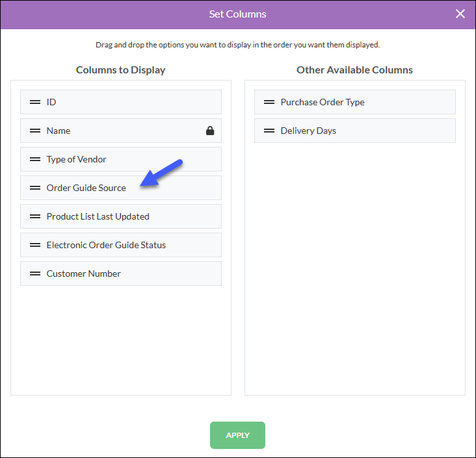Click the Set Columns dialog title
476x458 pixels.
coord(237,14)
